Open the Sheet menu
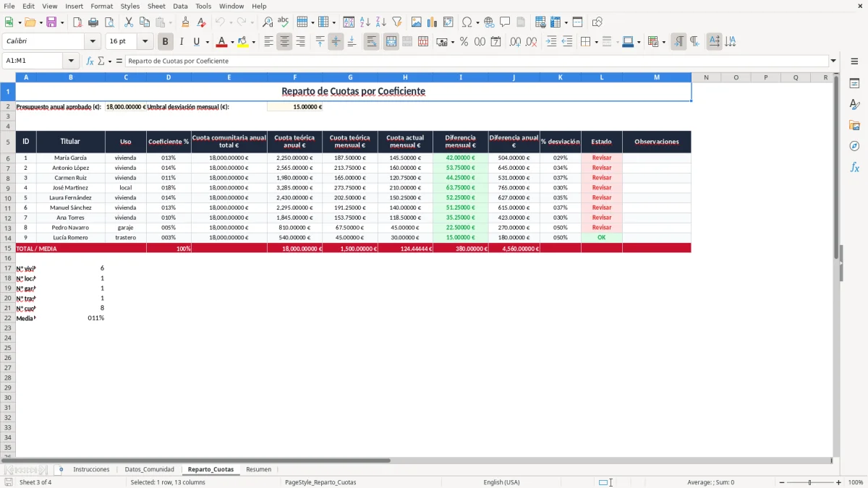 (x=156, y=6)
